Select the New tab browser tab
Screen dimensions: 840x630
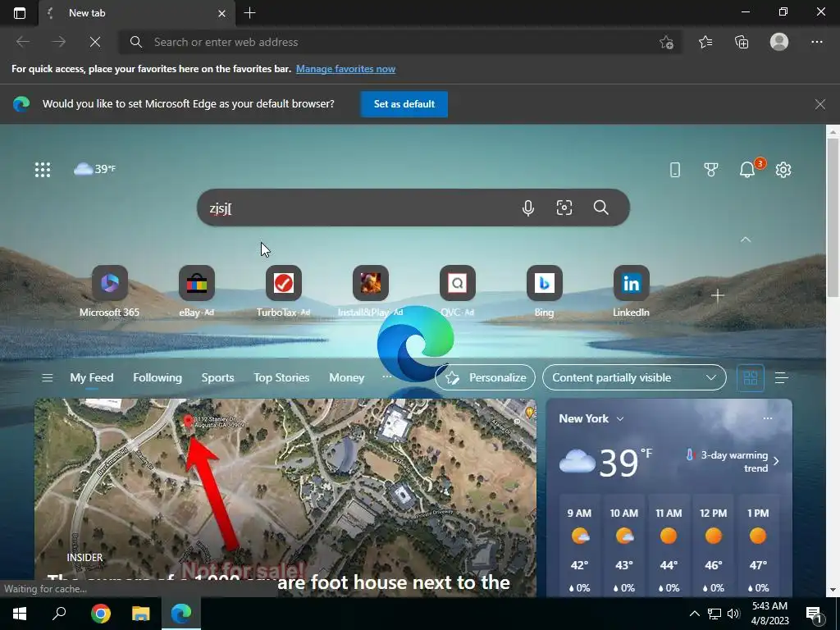[x=137, y=13]
